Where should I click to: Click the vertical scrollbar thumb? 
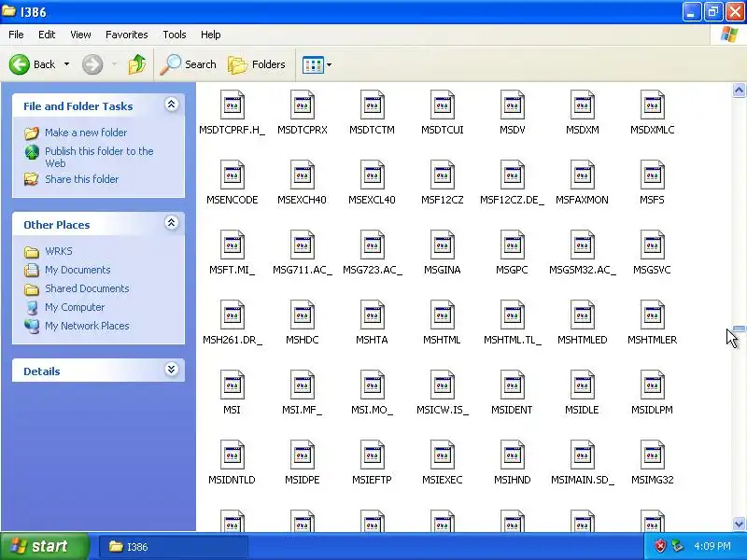point(739,329)
